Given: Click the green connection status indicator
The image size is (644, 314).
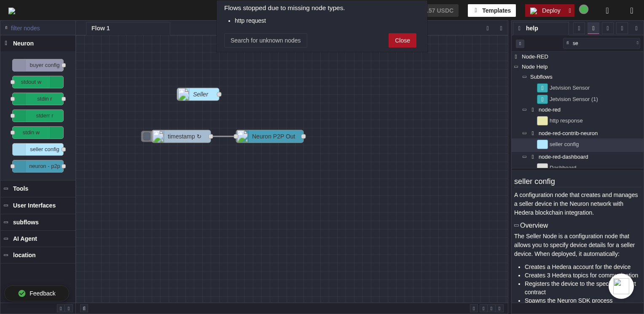Looking at the screenshot, I should pyautogui.click(x=583, y=9).
